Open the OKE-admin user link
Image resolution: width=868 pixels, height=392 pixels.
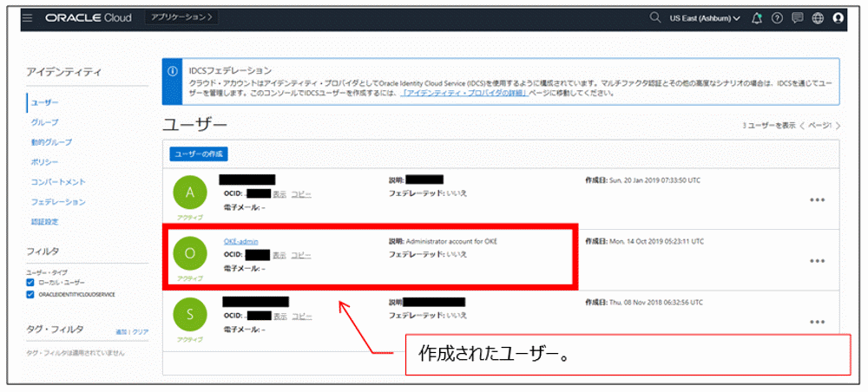pos(240,242)
